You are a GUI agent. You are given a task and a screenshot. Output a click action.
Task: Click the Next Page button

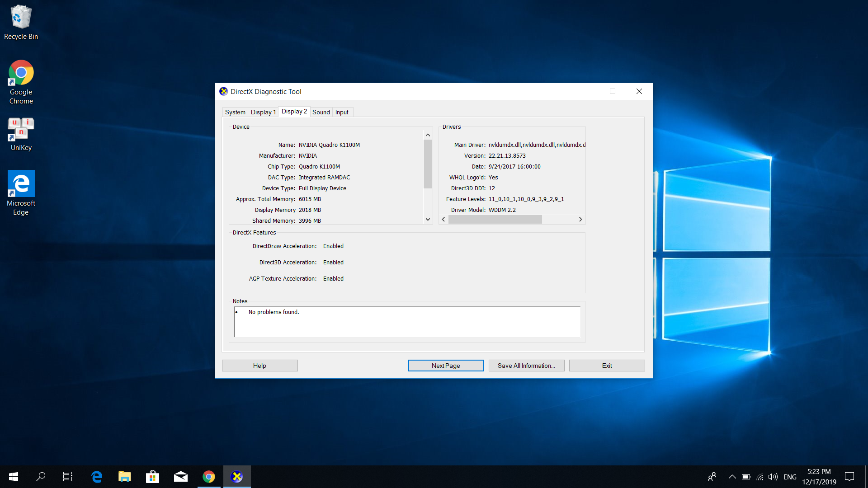(x=446, y=366)
